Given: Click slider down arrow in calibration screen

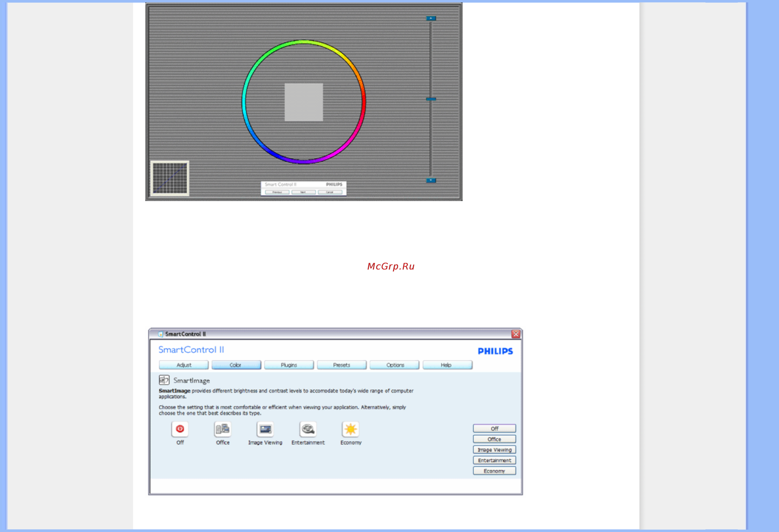Looking at the screenshot, I should coord(431,180).
